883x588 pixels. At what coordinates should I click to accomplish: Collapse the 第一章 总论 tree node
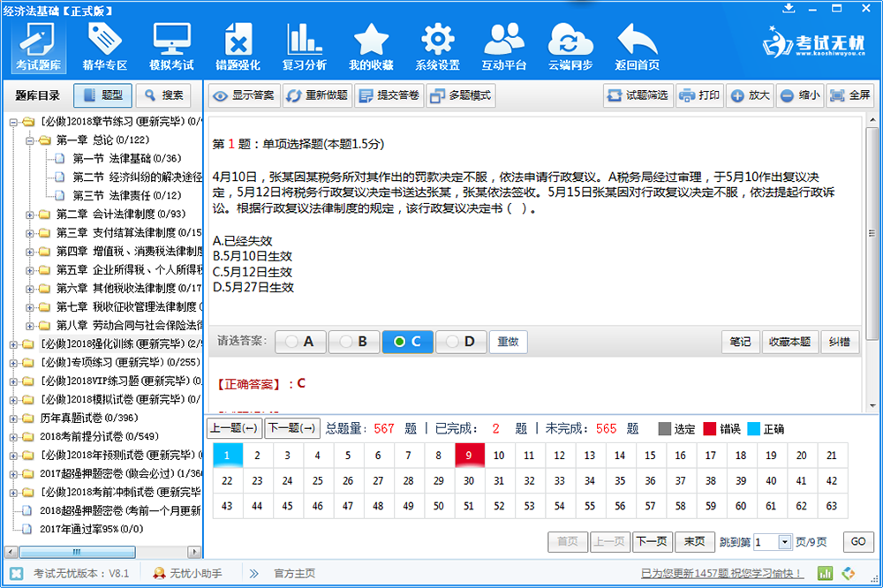click(30, 140)
